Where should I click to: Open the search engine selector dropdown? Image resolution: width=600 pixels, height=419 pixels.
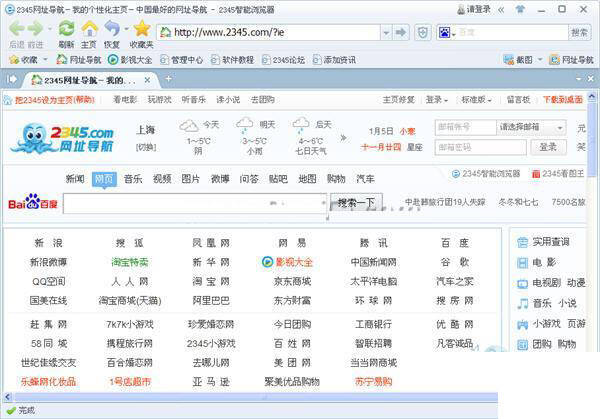click(x=447, y=33)
